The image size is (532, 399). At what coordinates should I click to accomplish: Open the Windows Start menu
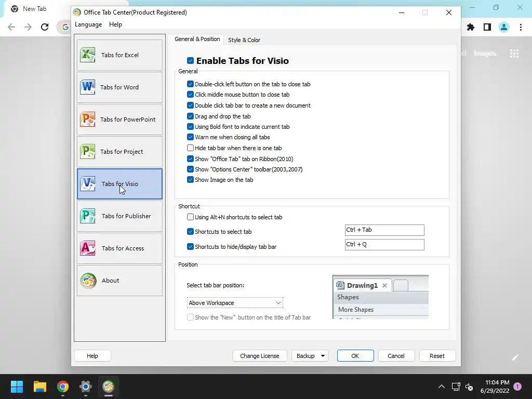point(17,387)
